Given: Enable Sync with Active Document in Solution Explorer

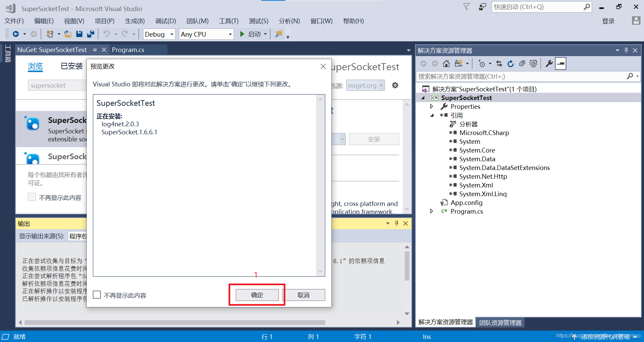Looking at the screenshot, I should click(499, 63).
